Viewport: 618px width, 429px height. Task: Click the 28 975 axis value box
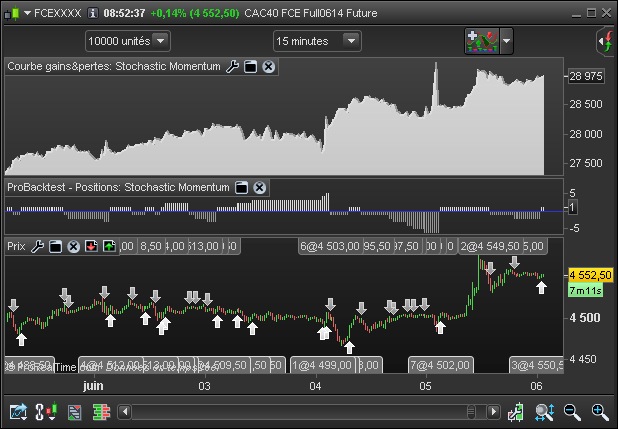(586, 76)
